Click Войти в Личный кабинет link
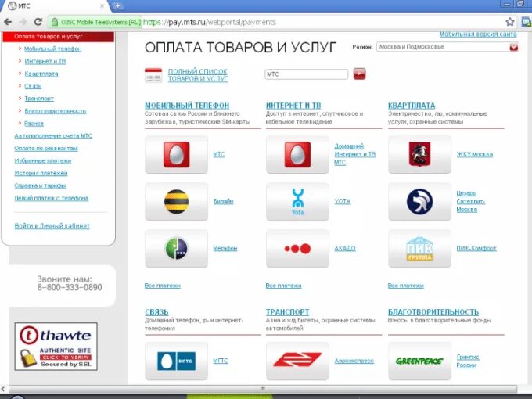The width and height of the screenshot is (532, 399). 52,226
